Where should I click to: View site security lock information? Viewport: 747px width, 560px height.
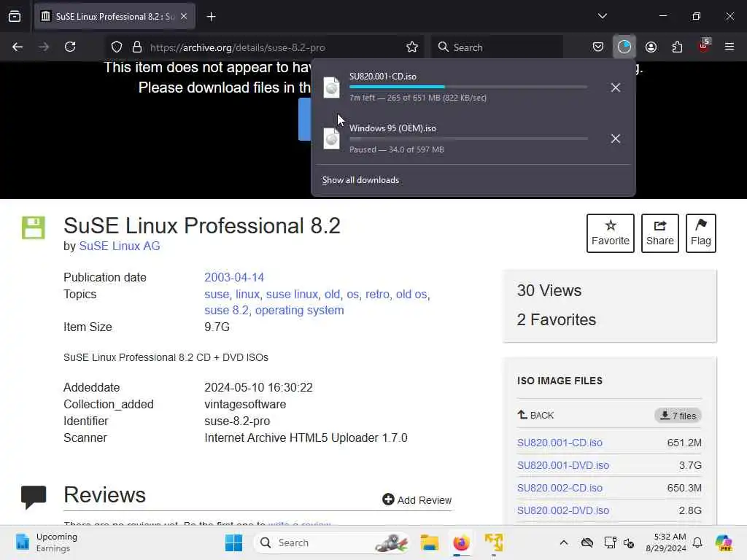[137, 47]
